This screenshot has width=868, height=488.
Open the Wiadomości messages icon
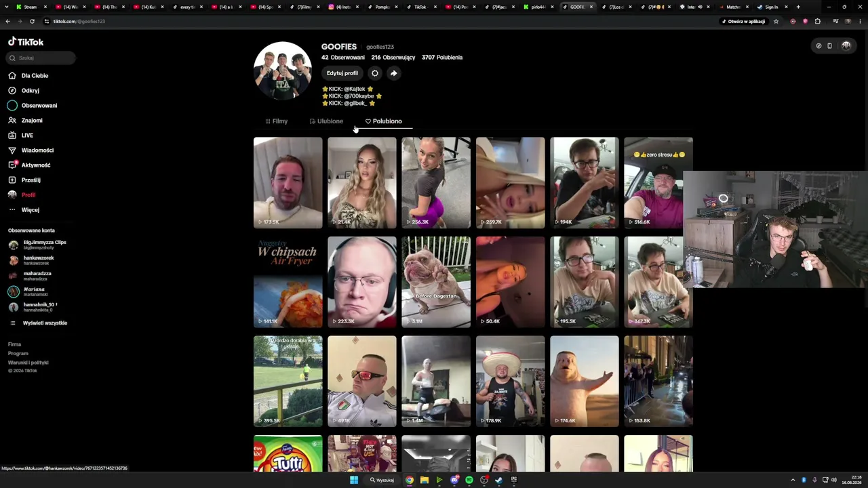(x=12, y=150)
